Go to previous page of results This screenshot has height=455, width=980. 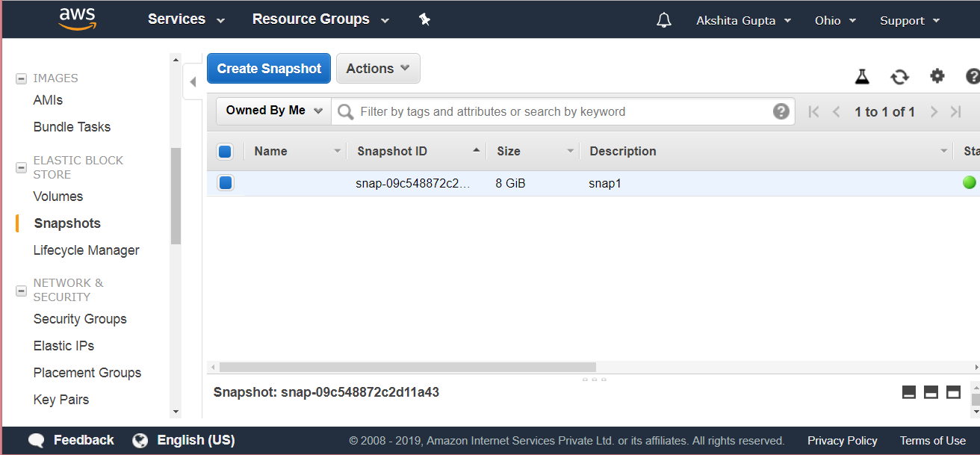tap(837, 111)
